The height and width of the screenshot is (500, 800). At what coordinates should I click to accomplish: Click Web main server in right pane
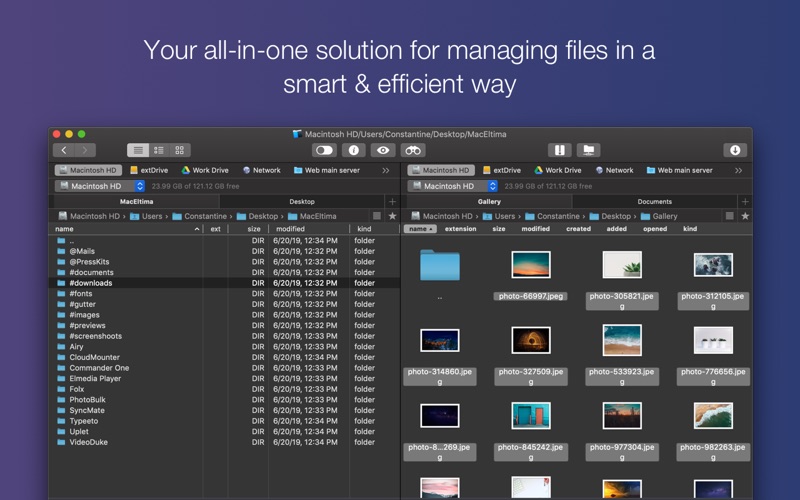678,171
